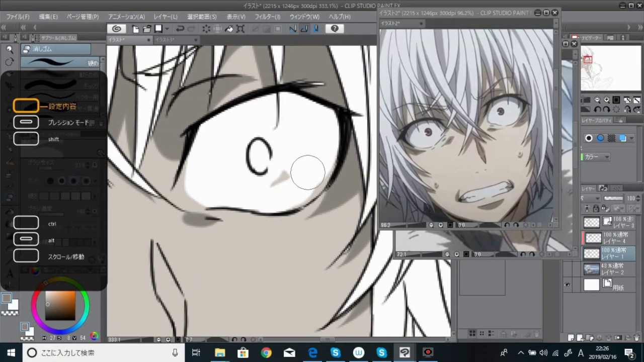644x362 pixels.
Task: Toggle lock layer in Layer panel
Action: [x=596, y=209]
